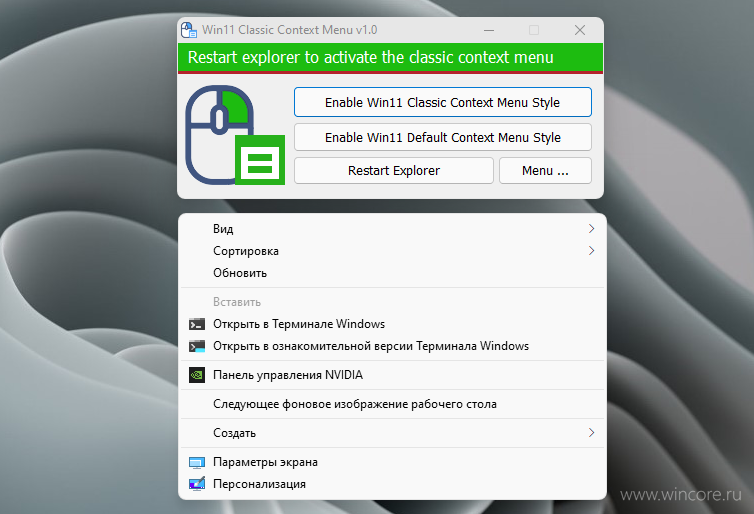Select Обновить in the context menu
Viewport: 754px width, 514px height.
coord(392,273)
